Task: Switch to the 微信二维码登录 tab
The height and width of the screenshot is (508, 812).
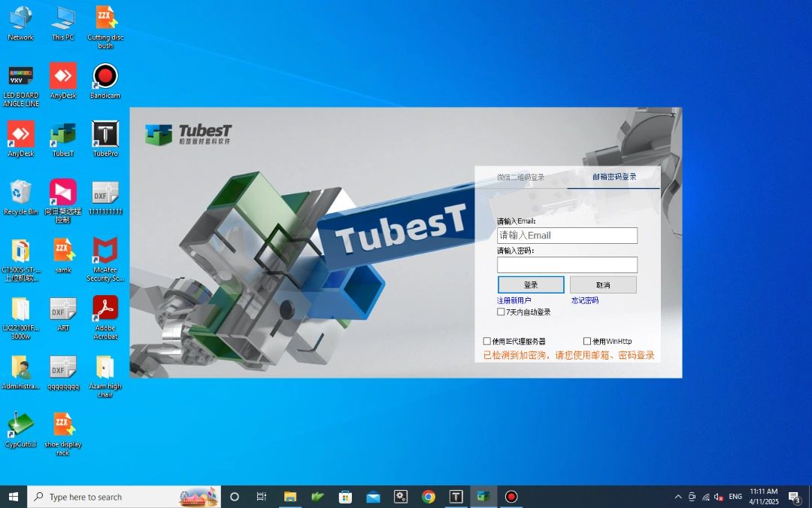Action: 520,178
